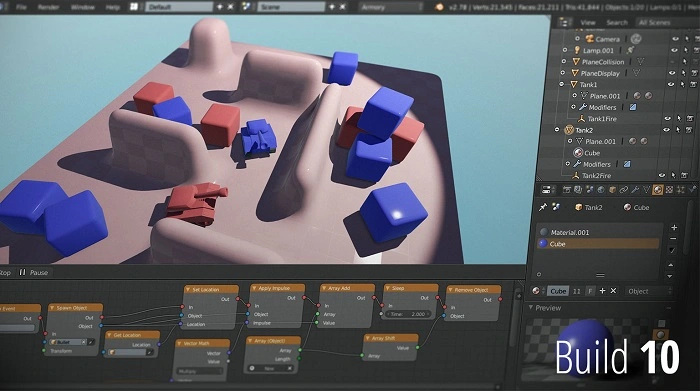Open the Texture properties tab
Screen dimensions: 700x391
pos(669,190)
